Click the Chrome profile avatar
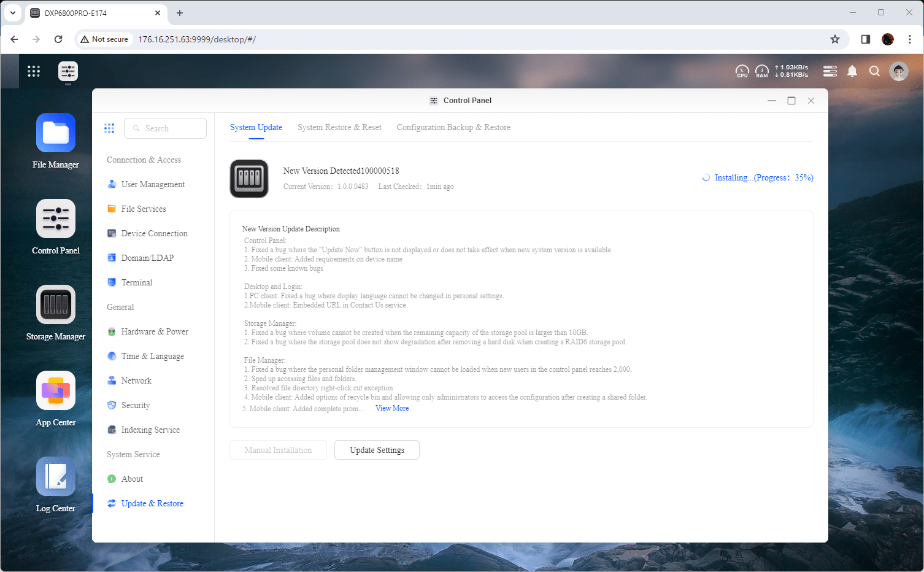Screen dimensions: 924x572 pyautogui.click(x=888, y=39)
